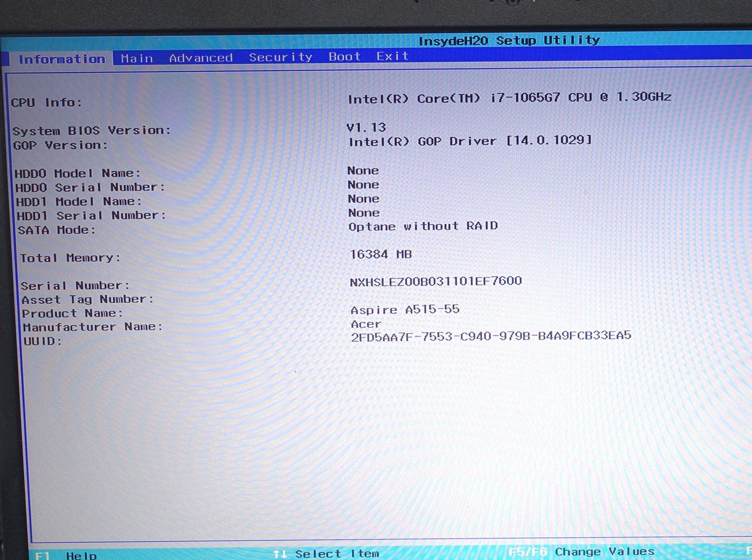Click the Asset Tag Number label
The height and width of the screenshot is (560, 752).
coord(88,299)
